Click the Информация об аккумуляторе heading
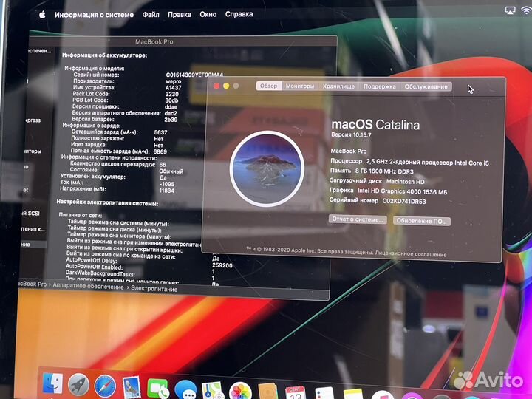Screen dimensions: 532x399 (x=104, y=55)
